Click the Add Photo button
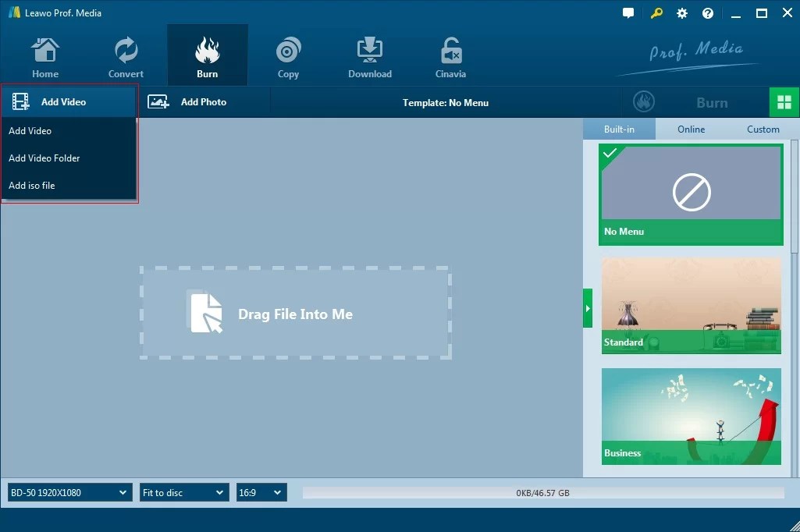Screen dimensions: 800x532 click(204, 101)
